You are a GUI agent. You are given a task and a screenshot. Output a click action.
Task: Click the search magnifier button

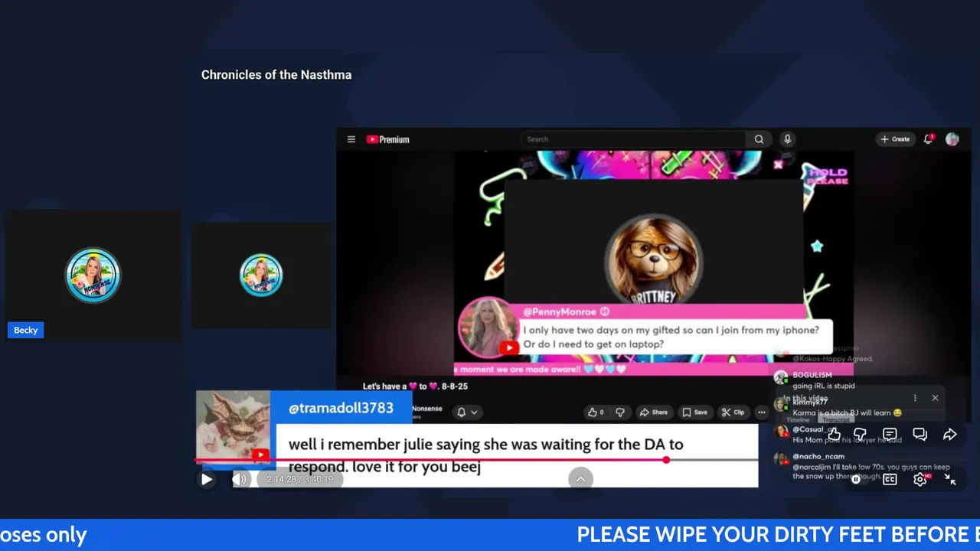click(x=759, y=139)
